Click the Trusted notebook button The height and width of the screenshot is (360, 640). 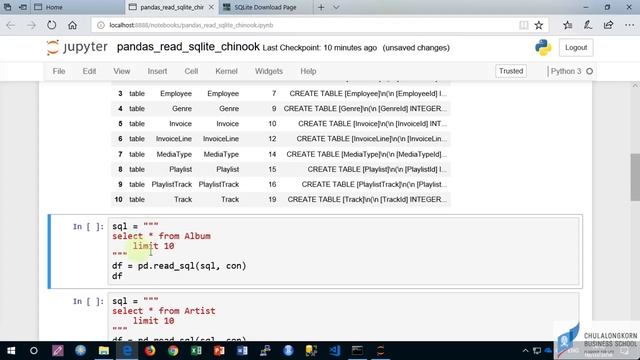(x=511, y=71)
